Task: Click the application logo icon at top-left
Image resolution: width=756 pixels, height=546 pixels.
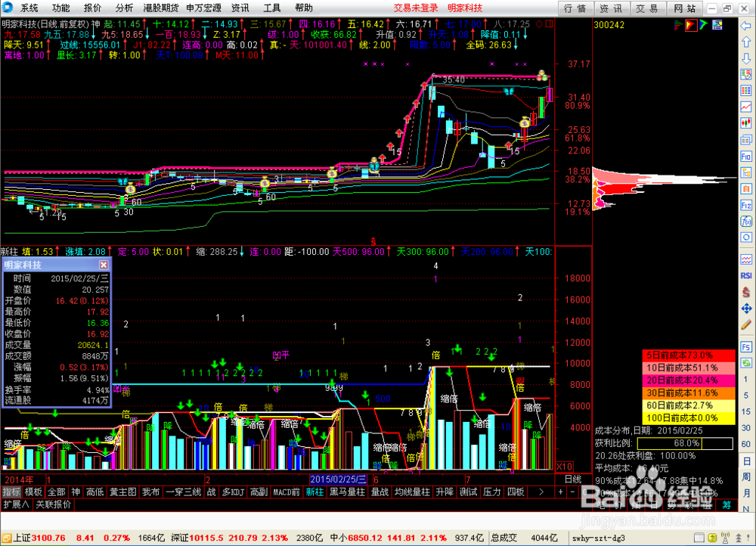Action: pos(8,8)
